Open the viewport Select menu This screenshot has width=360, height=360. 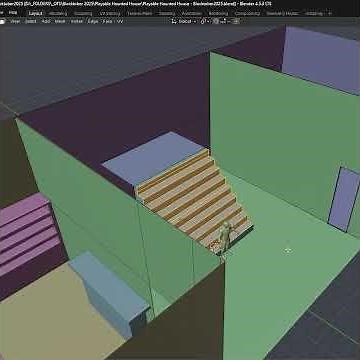31,21
